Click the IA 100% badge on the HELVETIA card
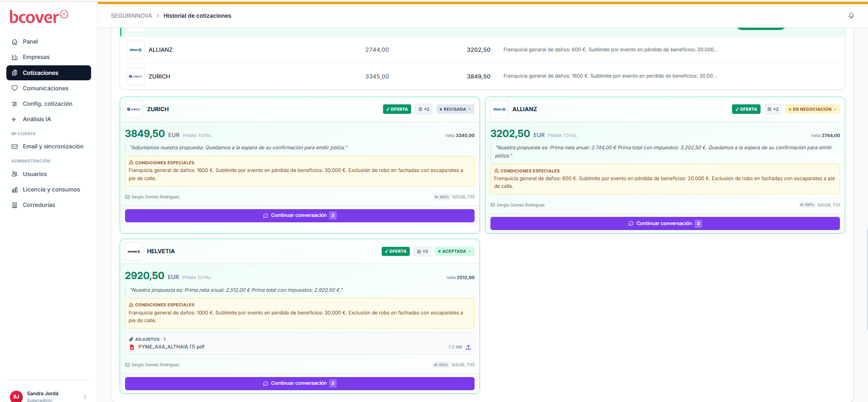Image resolution: width=868 pixels, height=402 pixels. click(441, 365)
